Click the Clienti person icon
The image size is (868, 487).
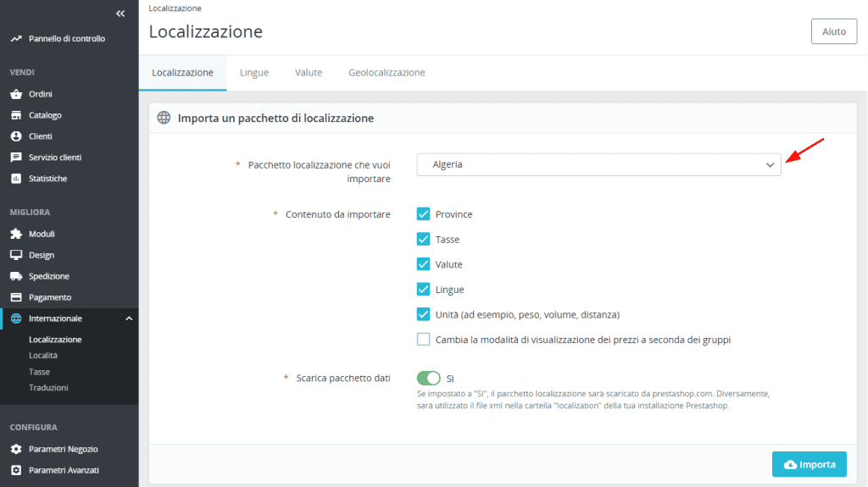[x=16, y=136]
